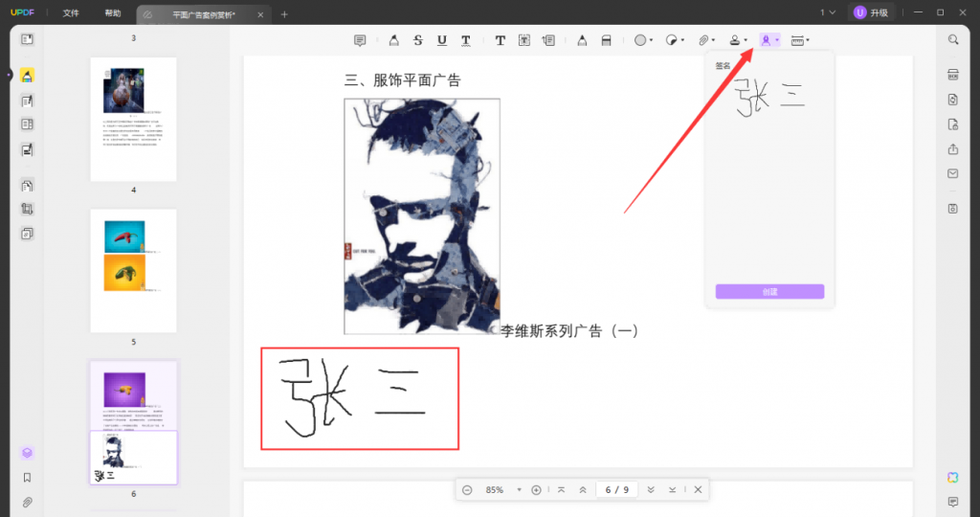Open the search tool at top right

point(953,39)
